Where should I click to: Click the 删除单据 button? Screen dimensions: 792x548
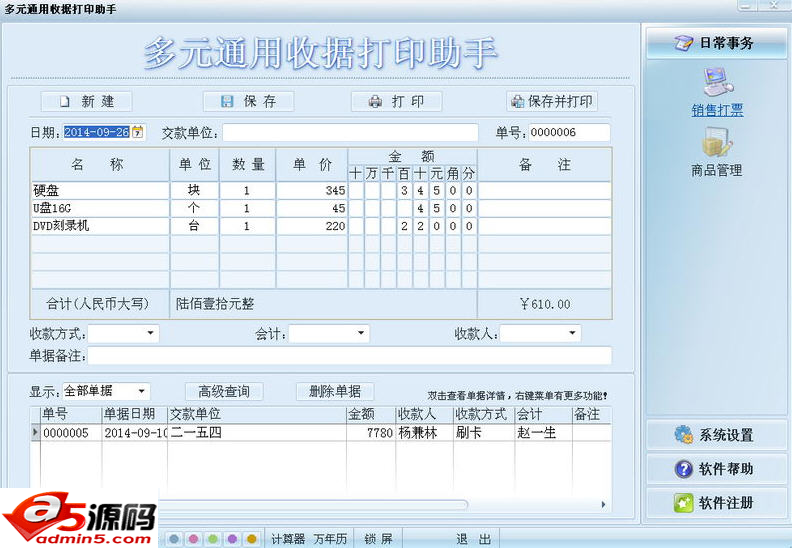pos(335,391)
